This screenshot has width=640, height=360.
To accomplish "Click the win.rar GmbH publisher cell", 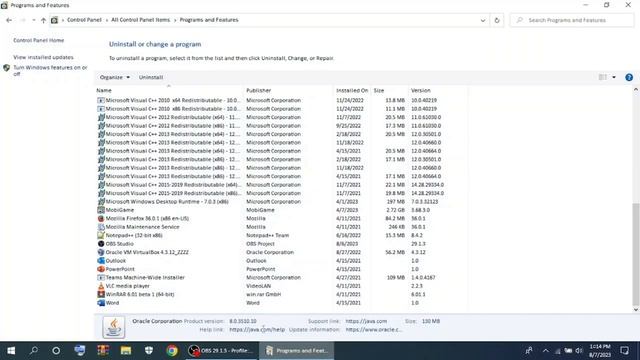I will click(x=263, y=294).
